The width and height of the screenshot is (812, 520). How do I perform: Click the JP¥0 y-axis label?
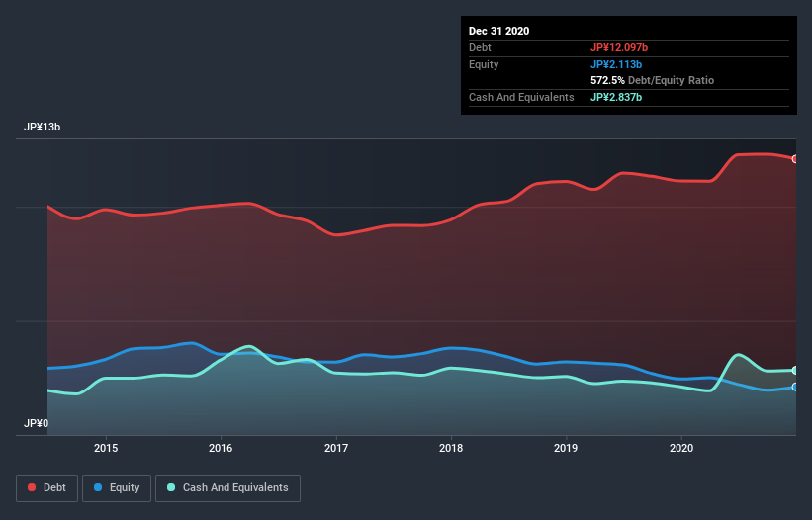tap(36, 424)
